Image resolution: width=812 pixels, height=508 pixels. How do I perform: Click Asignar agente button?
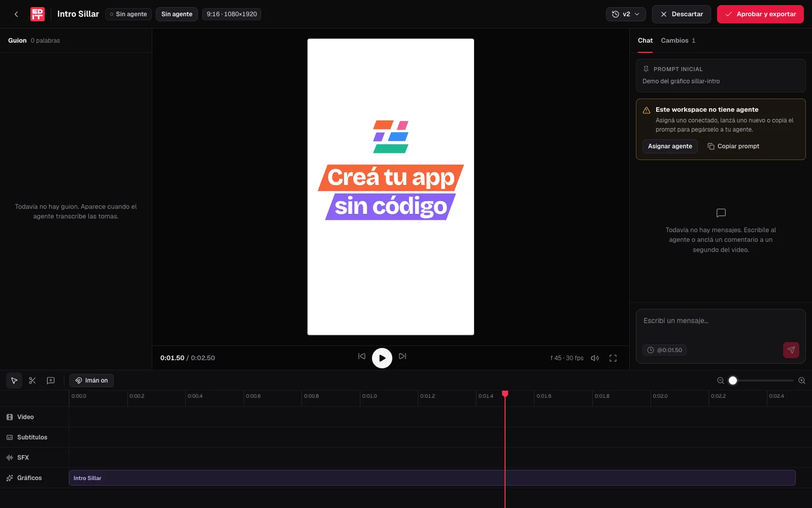670,146
